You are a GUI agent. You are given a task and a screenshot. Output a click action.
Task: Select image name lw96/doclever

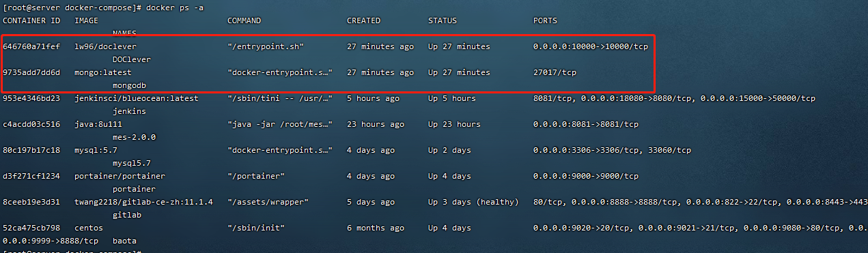coord(105,46)
